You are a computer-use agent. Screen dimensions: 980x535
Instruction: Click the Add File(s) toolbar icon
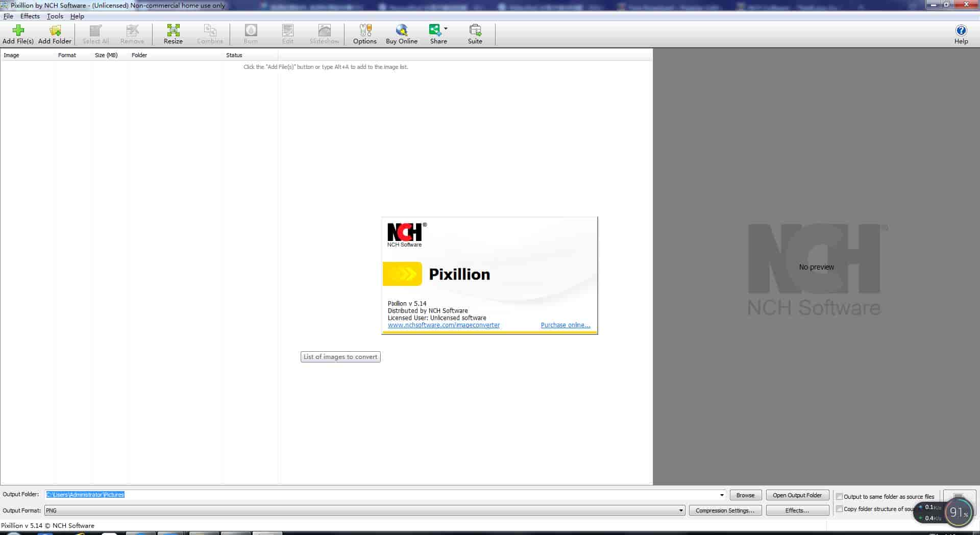click(17, 34)
